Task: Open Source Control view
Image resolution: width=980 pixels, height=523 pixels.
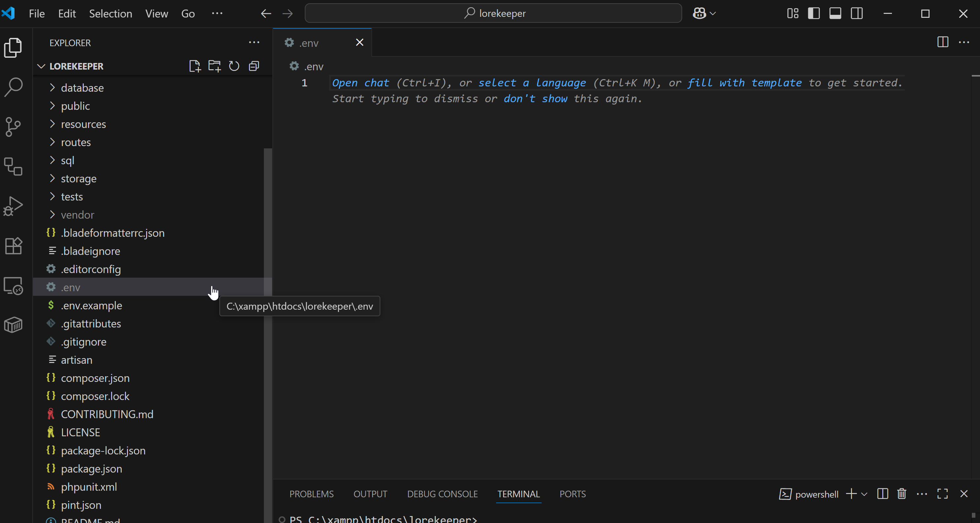Action: [x=13, y=127]
